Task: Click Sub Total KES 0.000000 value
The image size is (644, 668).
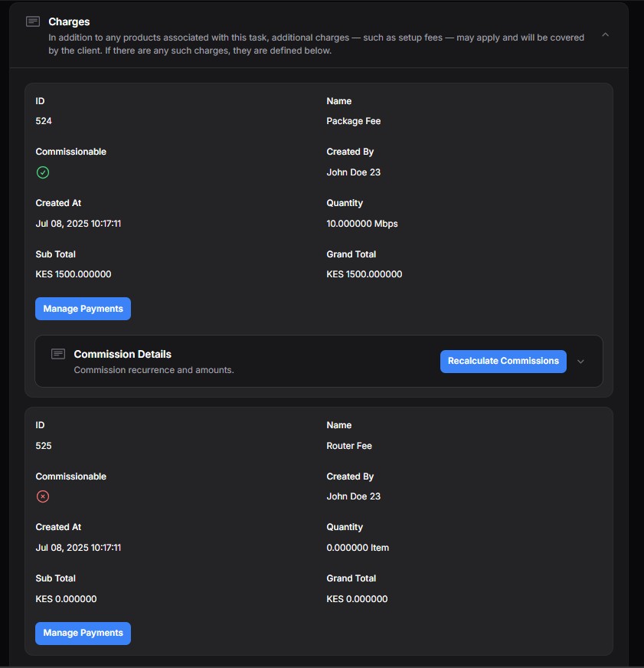Action: pyautogui.click(x=66, y=599)
